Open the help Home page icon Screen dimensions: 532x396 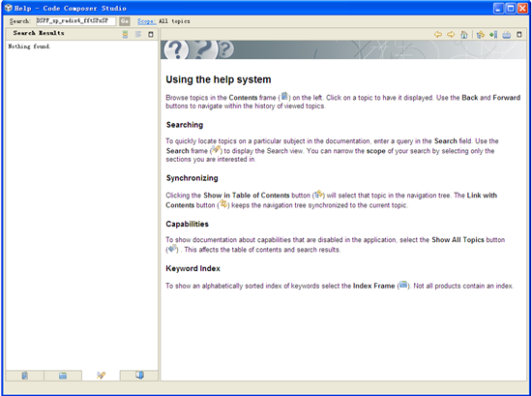463,34
